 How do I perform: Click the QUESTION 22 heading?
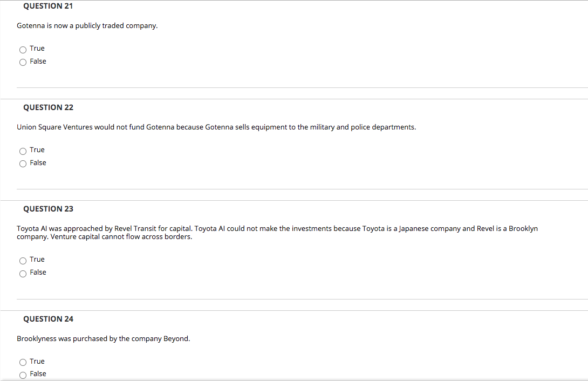[x=48, y=107]
